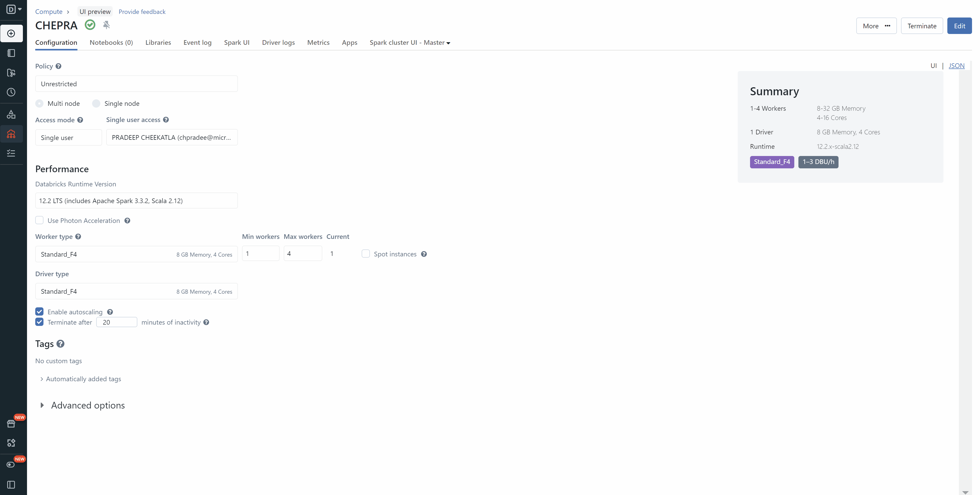Open Spark cluster UI - Master dropdown

[x=410, y=43]
